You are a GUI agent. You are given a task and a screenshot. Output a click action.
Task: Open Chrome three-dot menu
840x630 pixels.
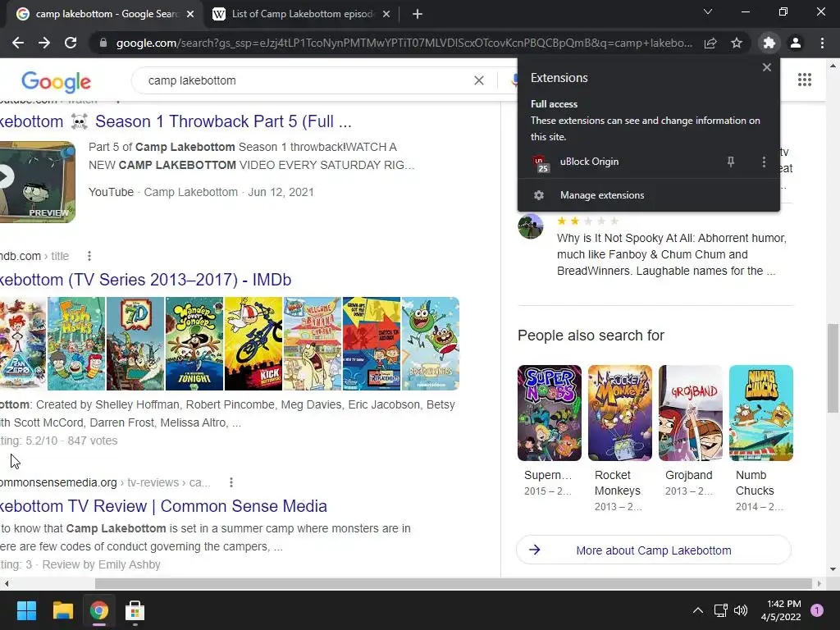point(822,43)
